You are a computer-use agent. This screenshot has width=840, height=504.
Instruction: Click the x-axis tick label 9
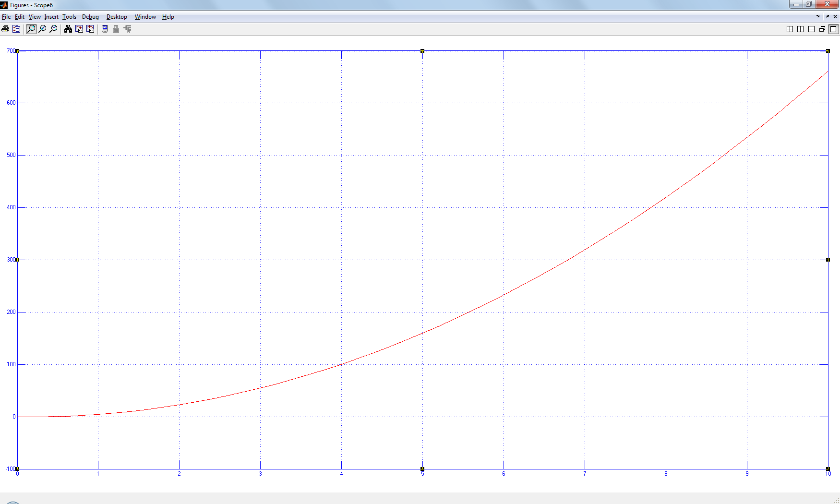747,474
